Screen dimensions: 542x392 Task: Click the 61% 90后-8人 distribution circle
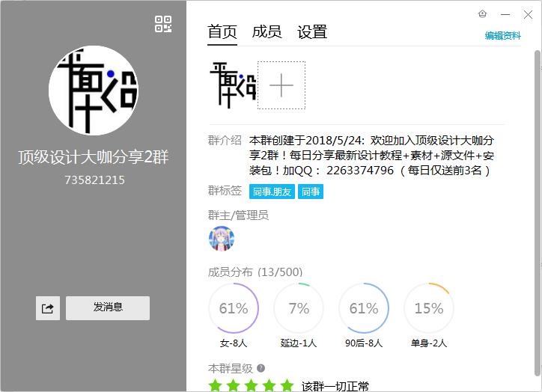(364, 308)
